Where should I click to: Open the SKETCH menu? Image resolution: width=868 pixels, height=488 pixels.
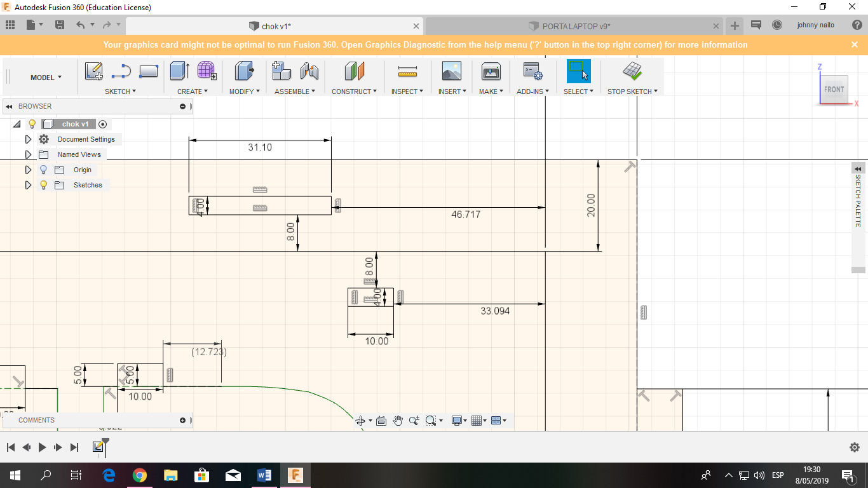point(120,91)
